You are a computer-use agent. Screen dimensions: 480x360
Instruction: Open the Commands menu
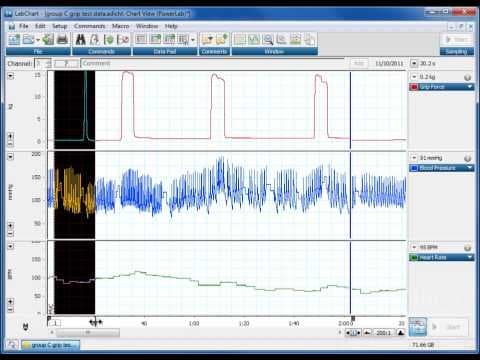point(90,26)
